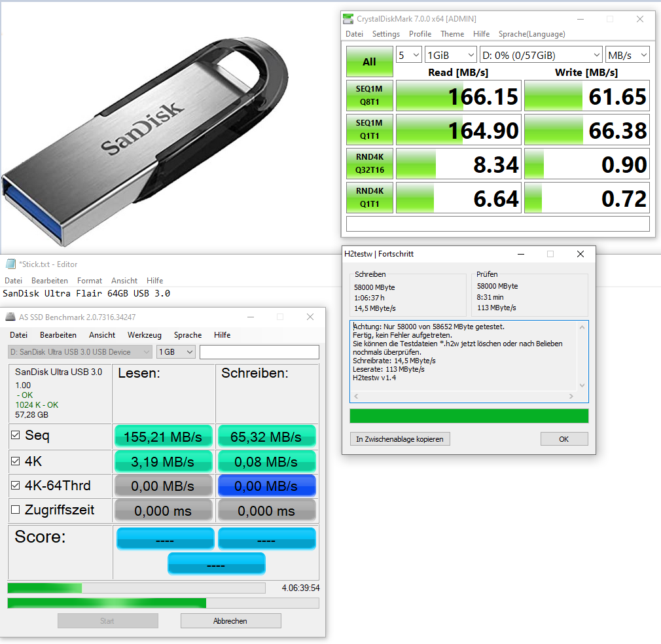This screenshot has width=661, height=644.
Task: Click the right arrow of H2testw horizontal scrollbar
Action: click(x=571, y=396)
